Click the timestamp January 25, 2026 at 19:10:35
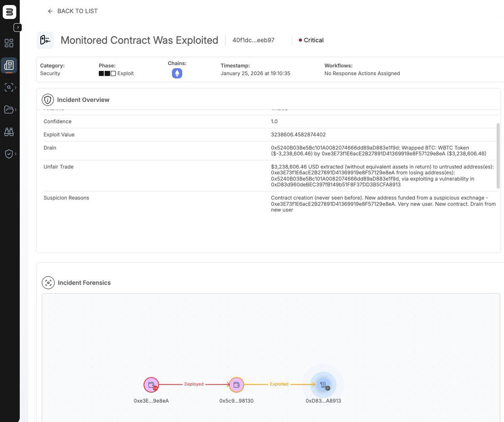 [255, 73]
